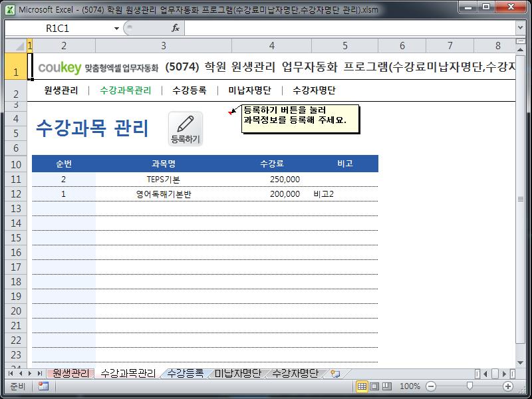Go to last sheet navigation arrow

click(40, 374)
